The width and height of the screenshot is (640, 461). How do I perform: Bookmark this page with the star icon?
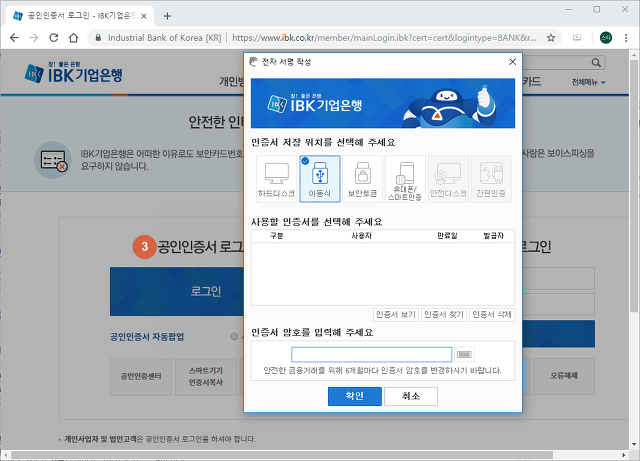pos(551,38)
